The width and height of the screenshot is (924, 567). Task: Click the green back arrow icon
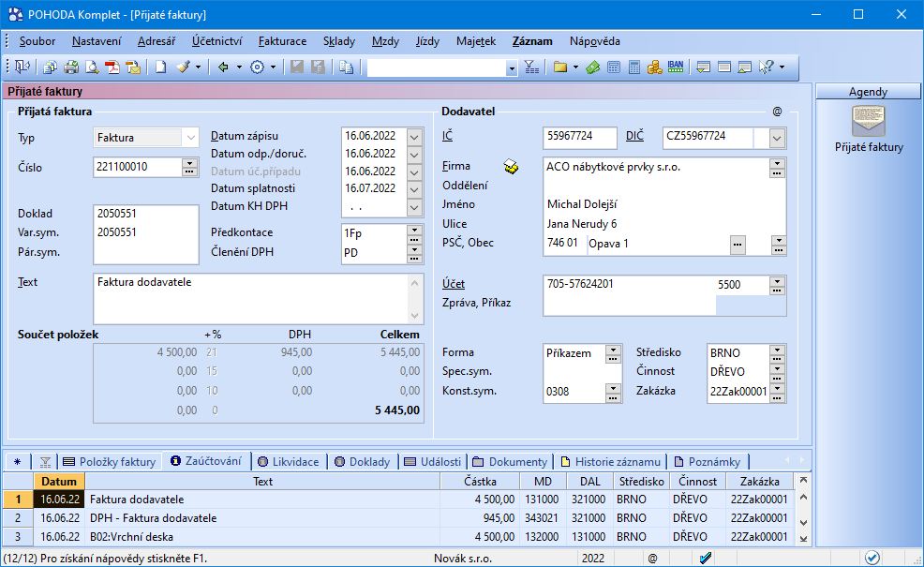tap(223, 67)
